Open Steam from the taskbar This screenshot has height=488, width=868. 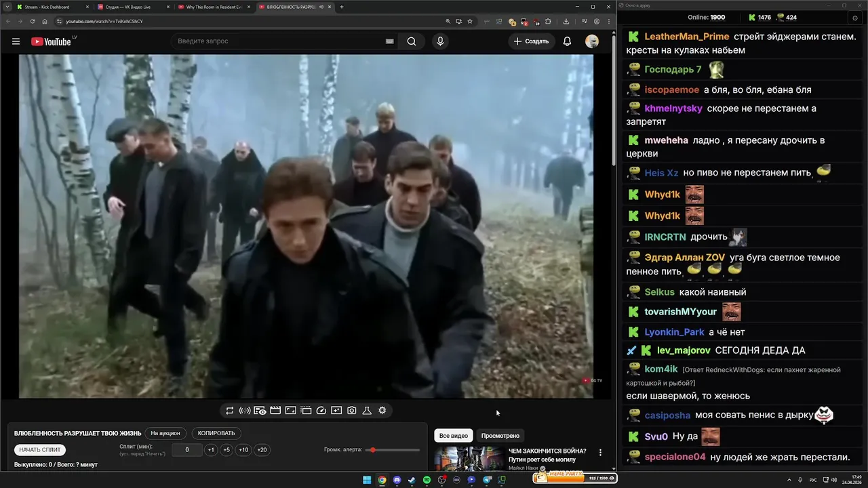point(412,480)
